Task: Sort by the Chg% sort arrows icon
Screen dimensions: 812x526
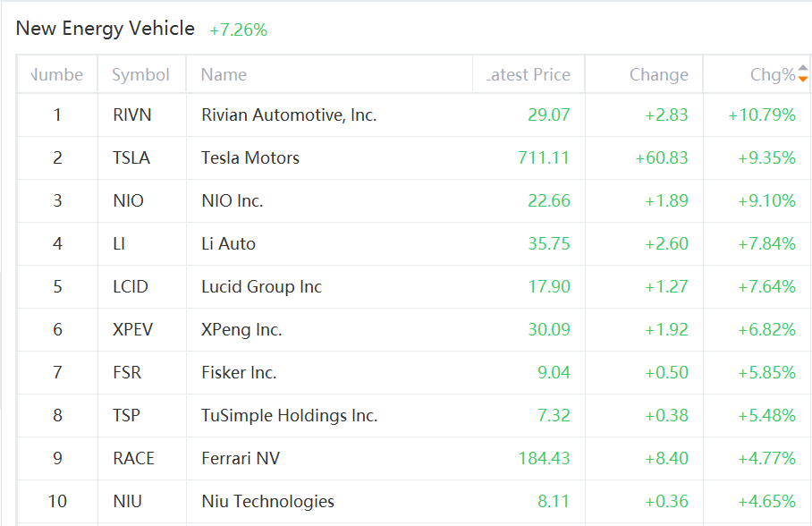Action: (x=802, y=73)
